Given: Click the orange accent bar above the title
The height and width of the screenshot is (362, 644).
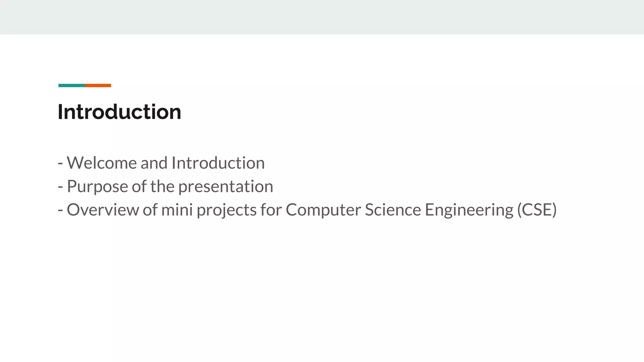Looking at the screenshot, I should coord(98,85).
